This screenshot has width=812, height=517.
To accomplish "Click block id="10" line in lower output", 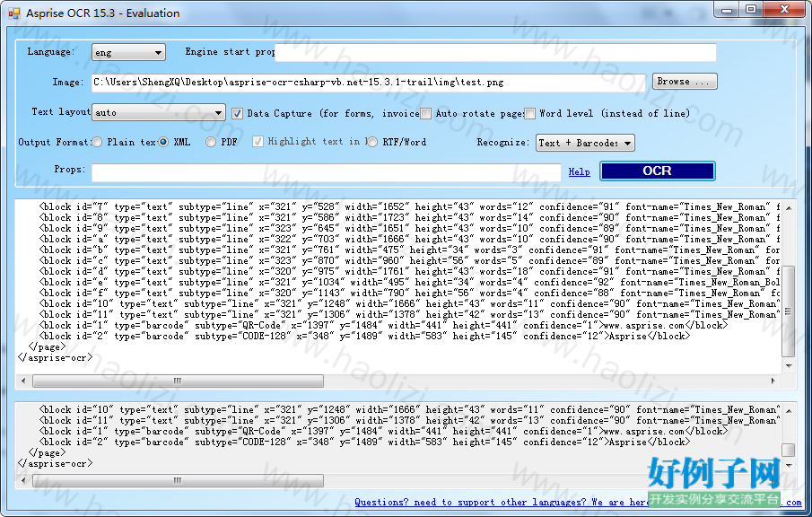I will pos(409,410).
